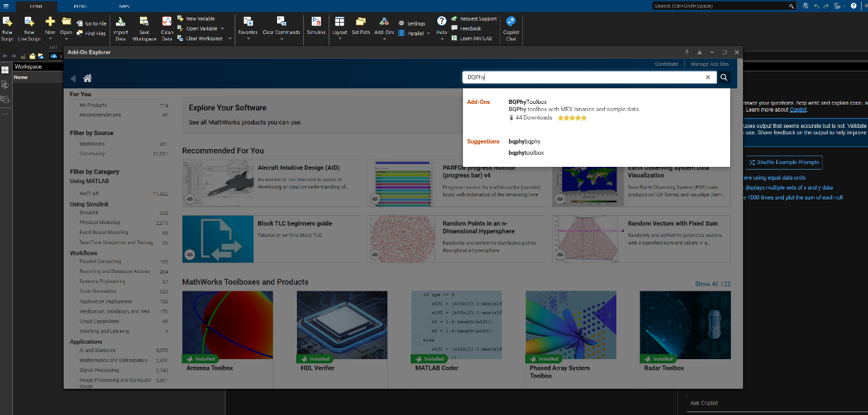Filter by Community source
Screen dimensions: 868x415
point(92,153)
